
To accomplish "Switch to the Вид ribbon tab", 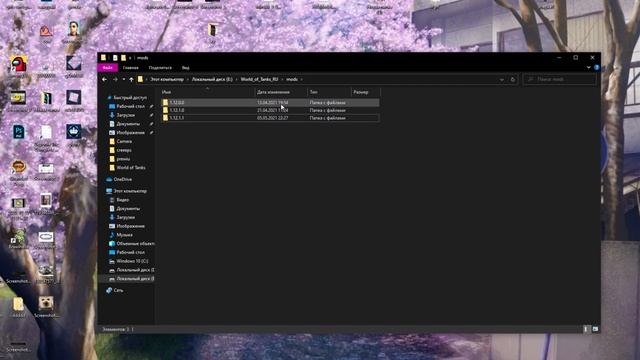I will coord(185,67).
